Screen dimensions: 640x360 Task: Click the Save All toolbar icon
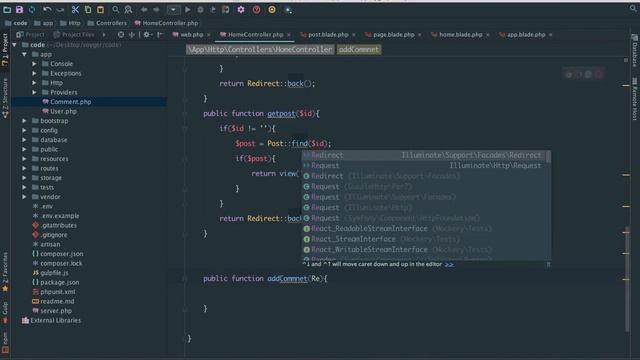19,10
